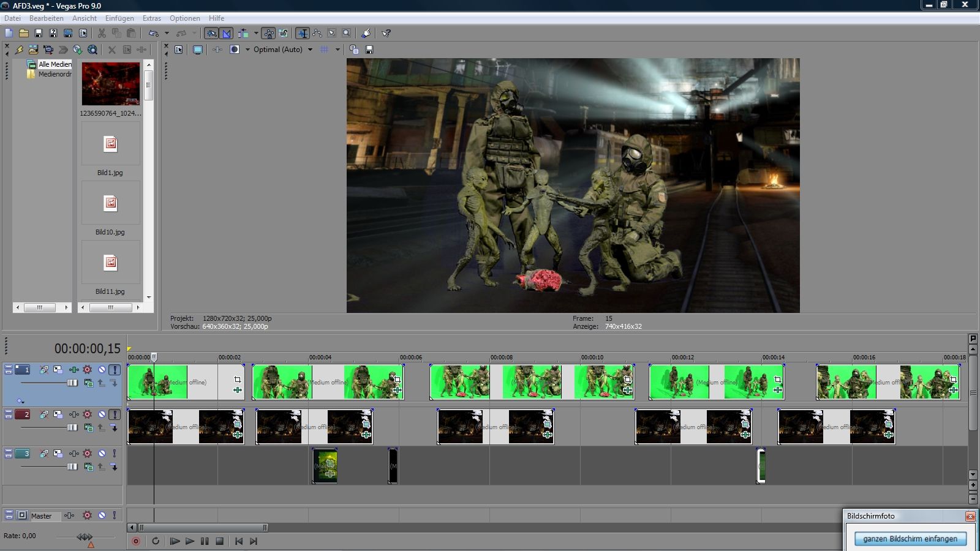Open track FX on track 3
This screenshot has height=551, width=980.
pos(73,454)
